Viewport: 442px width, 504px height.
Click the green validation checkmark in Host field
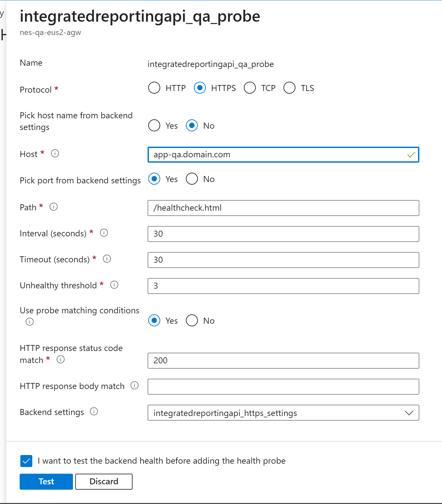[x=411, y=155]
